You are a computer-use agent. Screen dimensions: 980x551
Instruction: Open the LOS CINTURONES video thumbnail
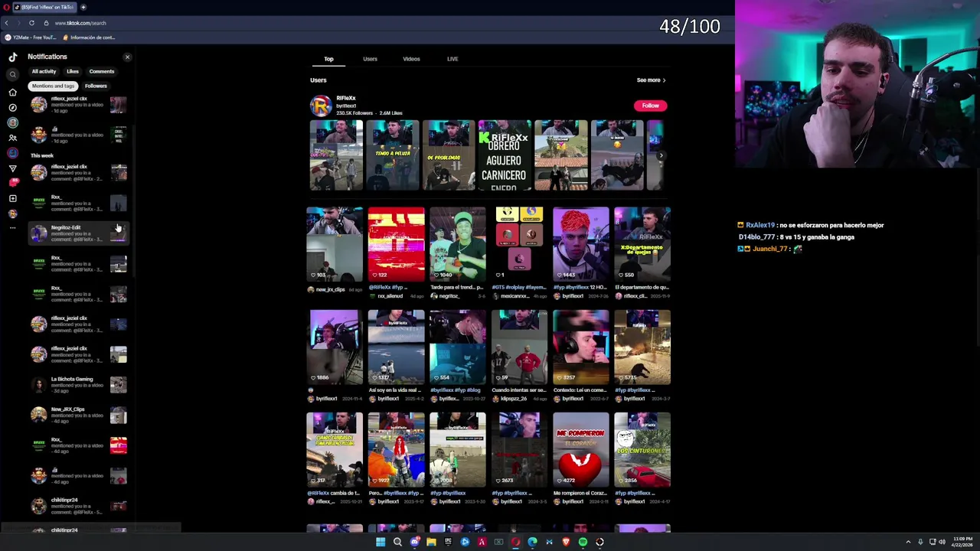642,450
